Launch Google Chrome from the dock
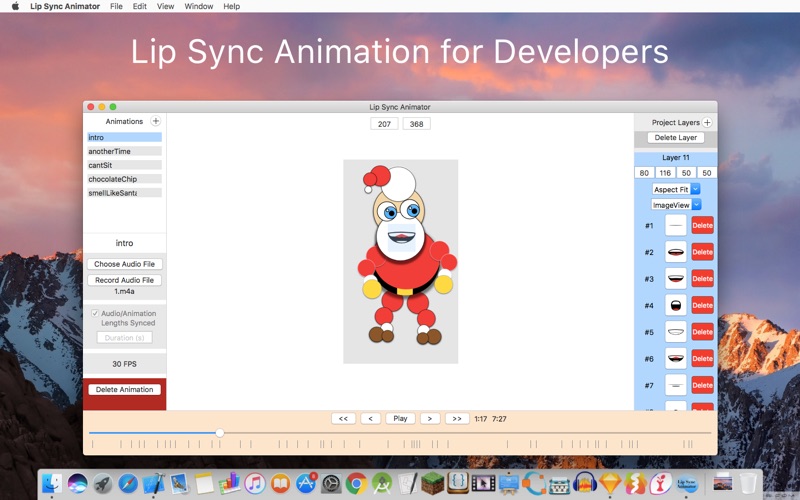The height and width of the screenshot is (500, 800). (356, 483)
